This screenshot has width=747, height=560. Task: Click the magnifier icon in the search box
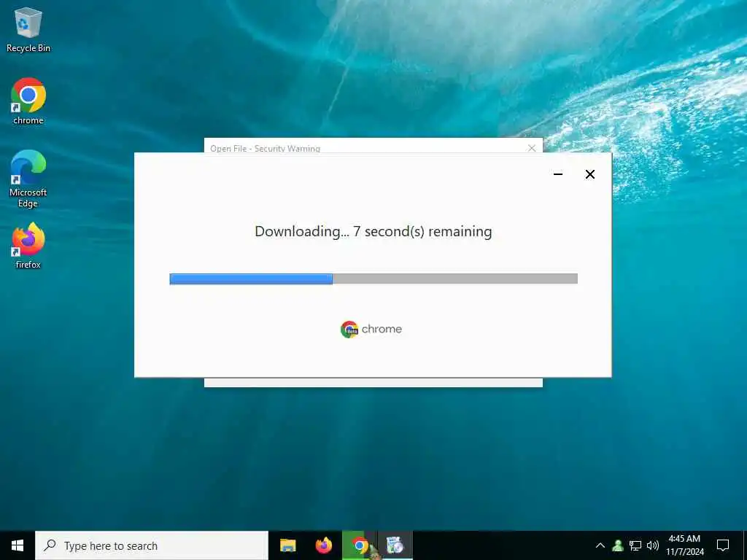coord(50,545)
